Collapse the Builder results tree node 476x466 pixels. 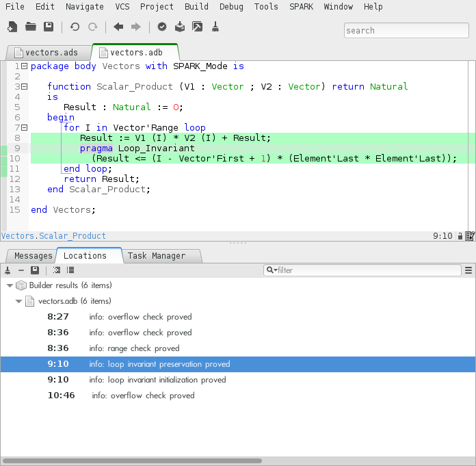tap(10, 285)
